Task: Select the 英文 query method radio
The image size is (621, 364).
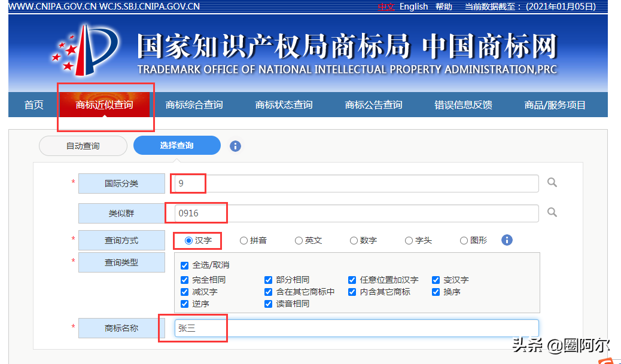Action: coord(299,240)
